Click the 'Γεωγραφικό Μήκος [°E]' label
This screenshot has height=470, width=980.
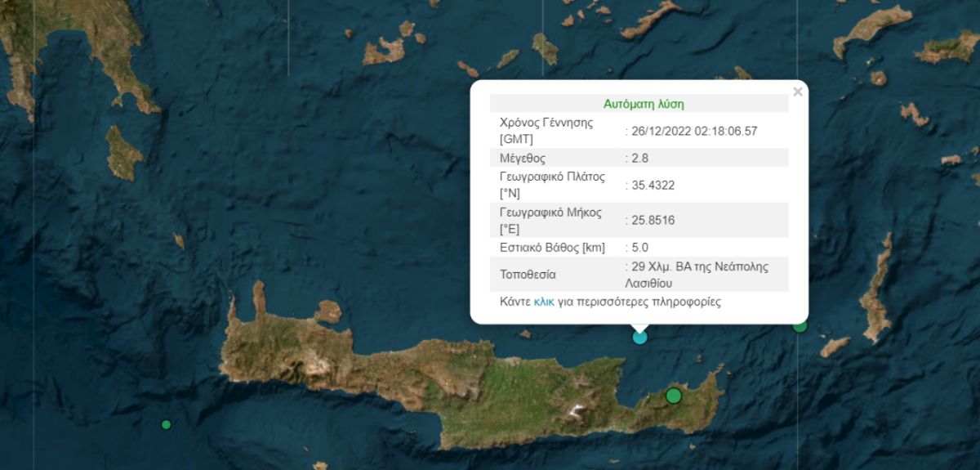[x=550, y=220]
